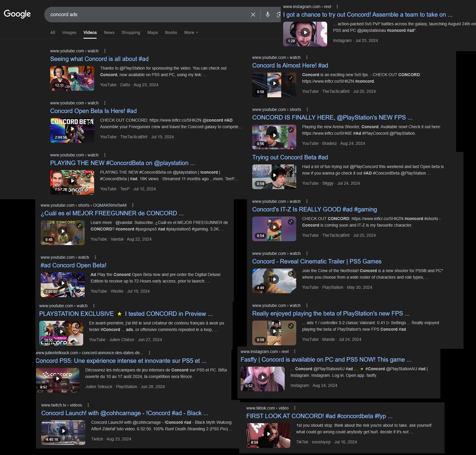Open three-dot menu above 'Reveal Cinematic Trailer' result
Screen dimensions: 476x455
pyautogui.click(x=307, y=253)
